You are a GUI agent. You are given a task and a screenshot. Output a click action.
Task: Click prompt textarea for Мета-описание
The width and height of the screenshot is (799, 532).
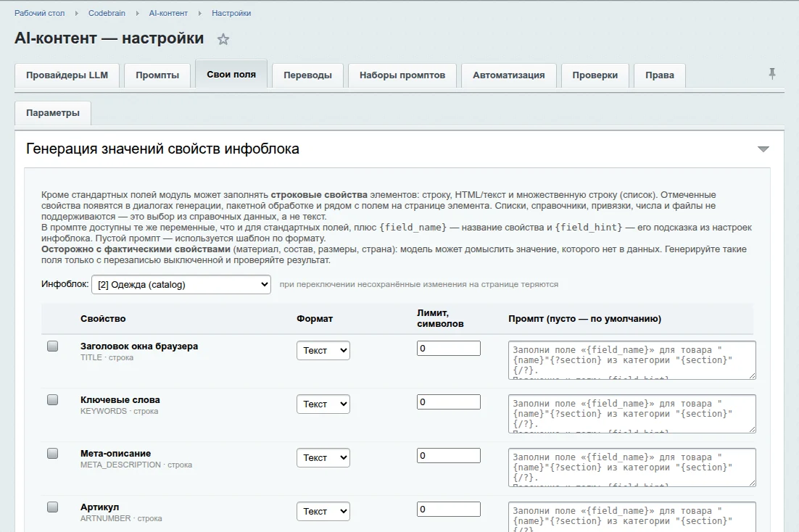pos(632,467)
